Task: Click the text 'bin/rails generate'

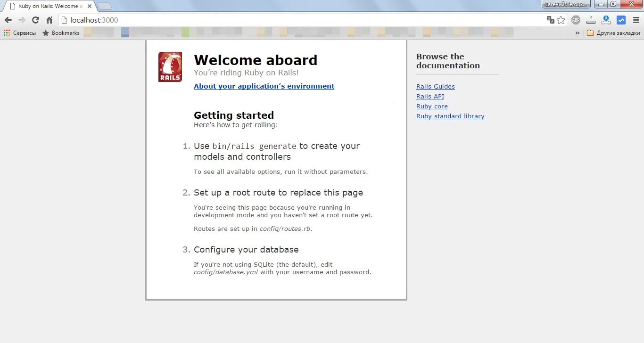Action: point(255,146)
